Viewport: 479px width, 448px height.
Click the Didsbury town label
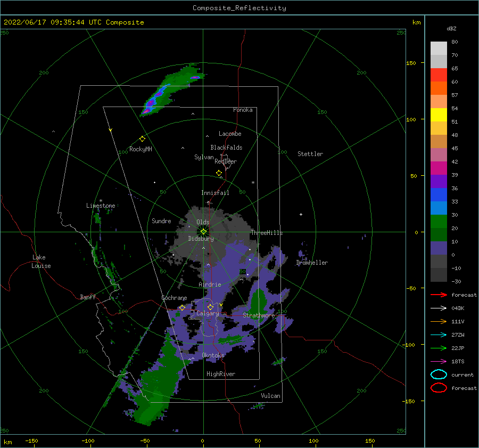(201, 239)
